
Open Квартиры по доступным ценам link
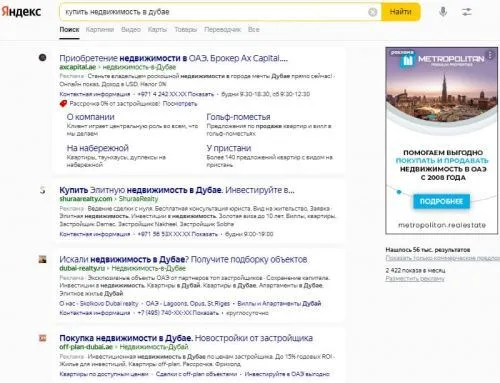click(104, 374)
